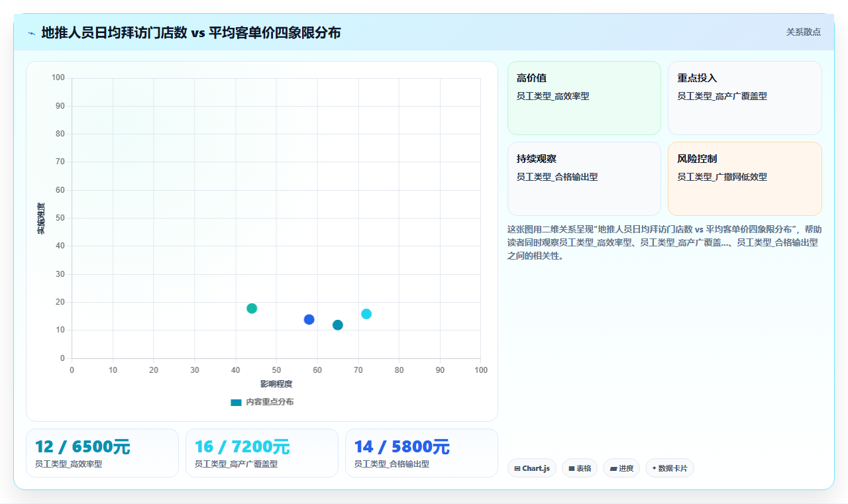The image size is (848, 504).
Task: Click the y-axis tick label 100
Action: click(58, 77)
